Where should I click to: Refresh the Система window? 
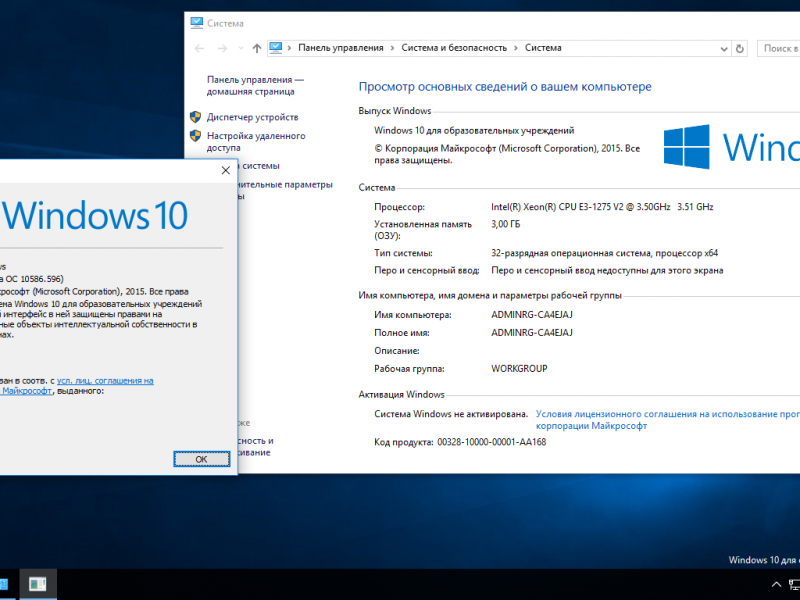(x=739, y=49)
